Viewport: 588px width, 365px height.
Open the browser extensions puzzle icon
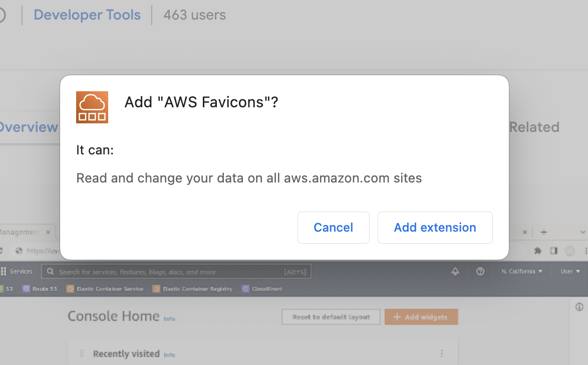click(x=537, y=251)
